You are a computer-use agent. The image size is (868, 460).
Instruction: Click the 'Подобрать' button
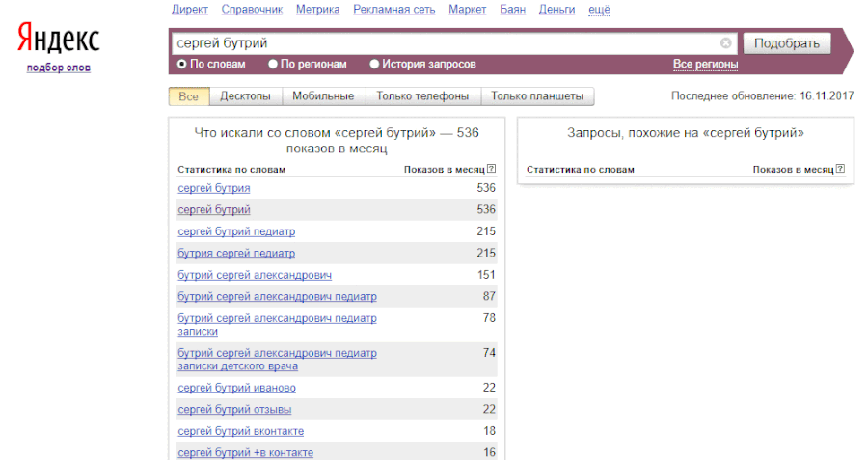pos(787,43)
